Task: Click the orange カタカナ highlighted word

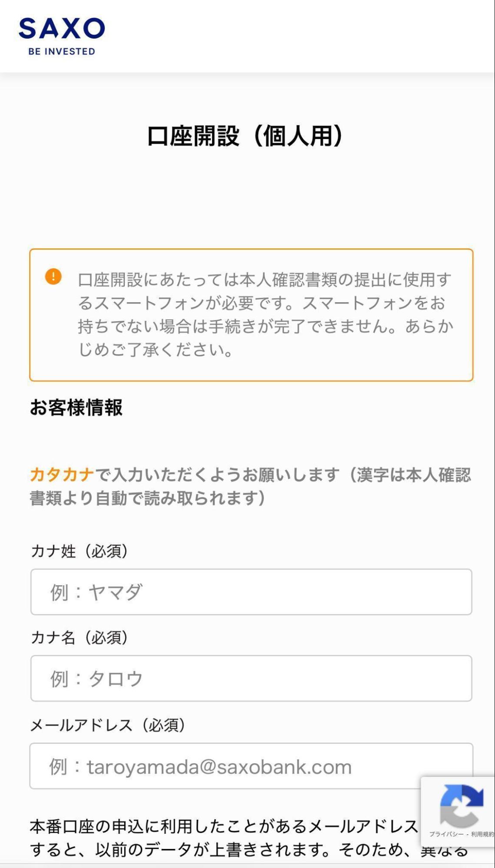Action: (x=62, y=475)
